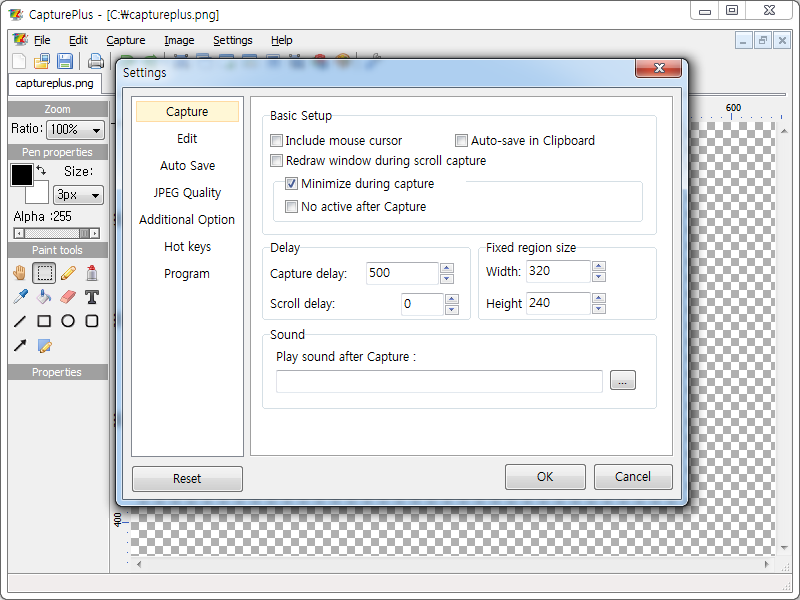Click the CapturePlus app icon in menu bar
Screen dimensions: 800x600
20,39
